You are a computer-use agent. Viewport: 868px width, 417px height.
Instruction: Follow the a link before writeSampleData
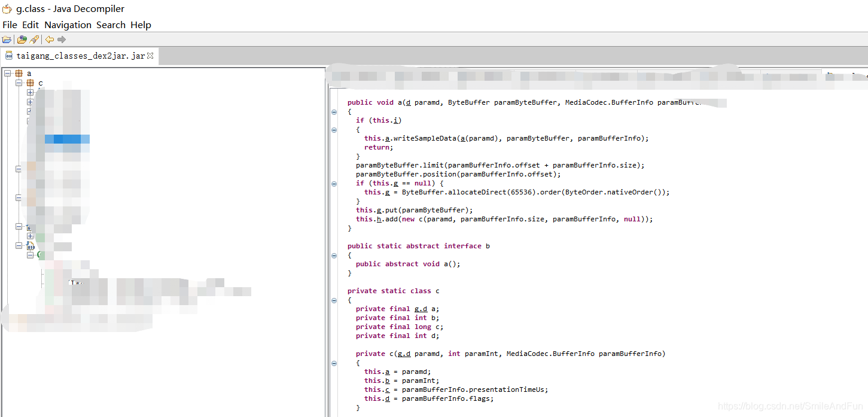(x=387, y=138)
